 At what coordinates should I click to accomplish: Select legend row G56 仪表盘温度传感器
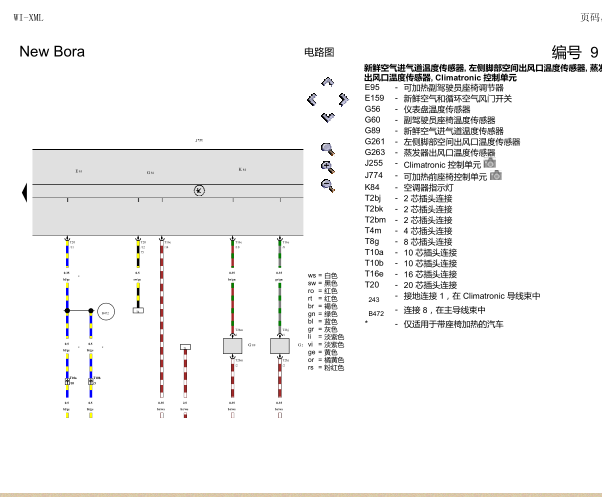417,109
